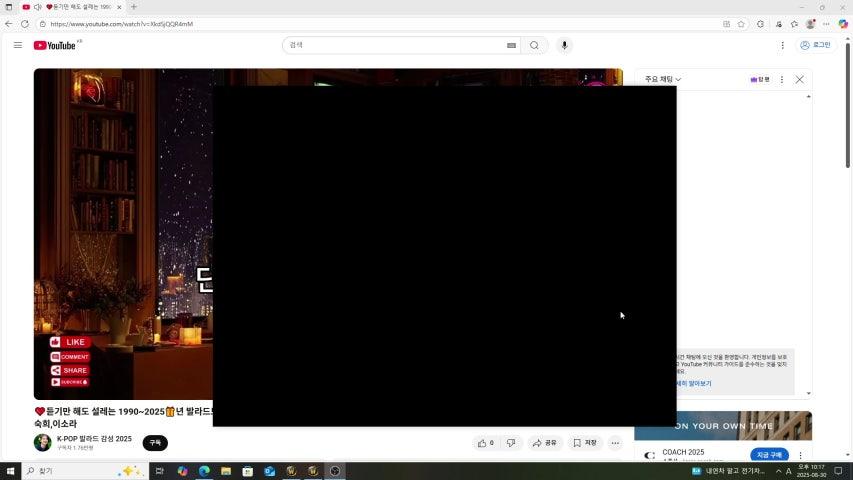Screen dimensions: 853x480
Task: Open the notification center icon
Action: click(838, 471)
